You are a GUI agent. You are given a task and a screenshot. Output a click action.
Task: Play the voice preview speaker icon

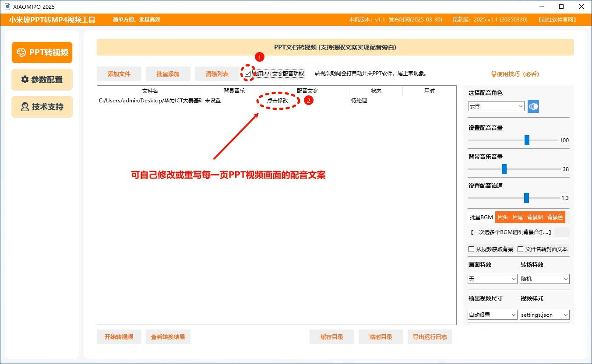(533, 106)
